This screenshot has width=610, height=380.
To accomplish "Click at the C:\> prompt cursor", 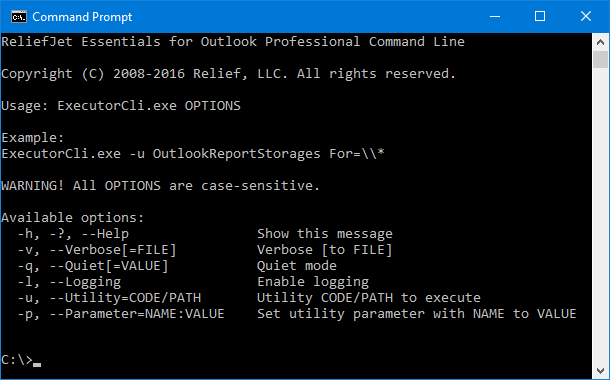I will point(37,364).
